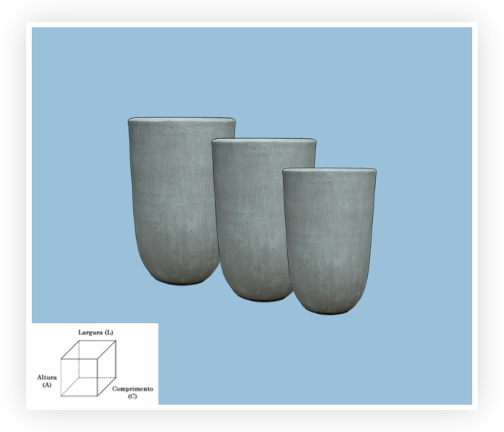Click the rim of the tallest vase

(x=181, y=120)
